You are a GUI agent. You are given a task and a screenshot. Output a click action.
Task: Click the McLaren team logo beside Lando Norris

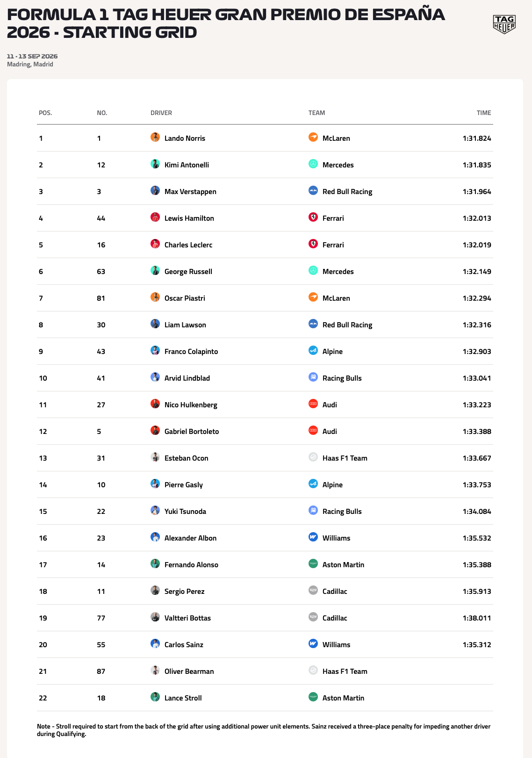click(313, 137)
